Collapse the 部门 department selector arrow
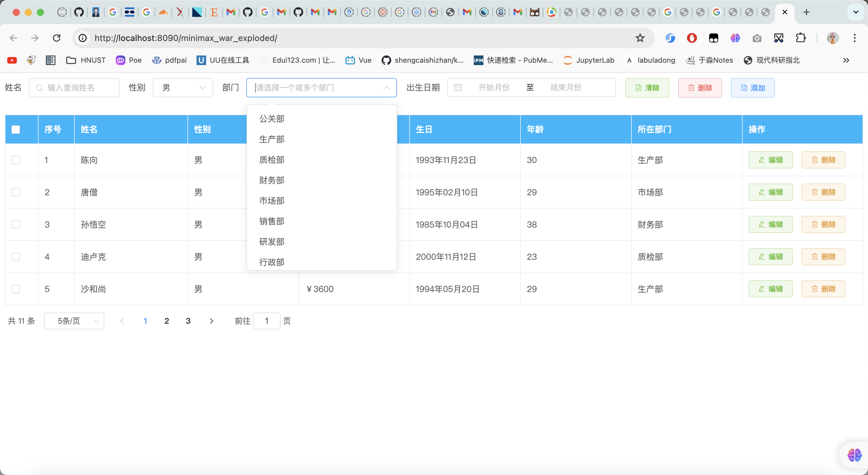Viewport: 868px width, 475px height. click(x=386, y=88)
